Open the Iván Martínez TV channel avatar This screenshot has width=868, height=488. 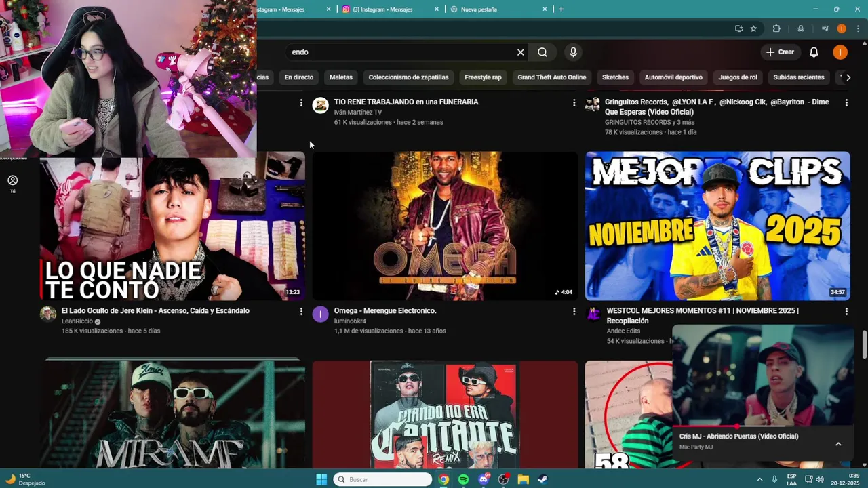(x=321, y=105)
